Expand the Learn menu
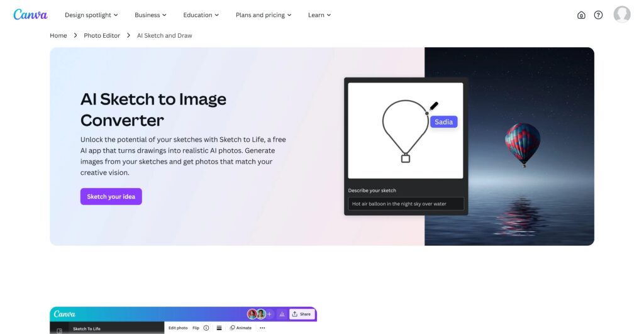The width and height of the screenshot is (644, 334). [319, 15]
